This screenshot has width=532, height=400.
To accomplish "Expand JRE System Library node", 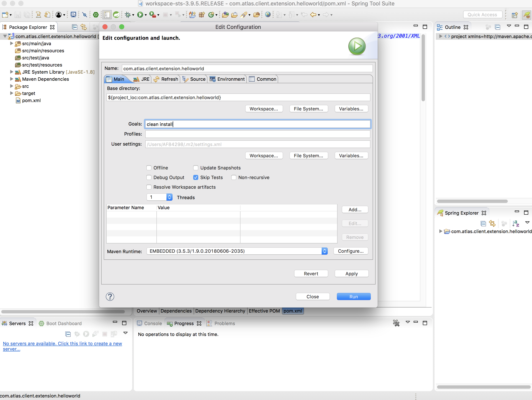I will point(11,72).
